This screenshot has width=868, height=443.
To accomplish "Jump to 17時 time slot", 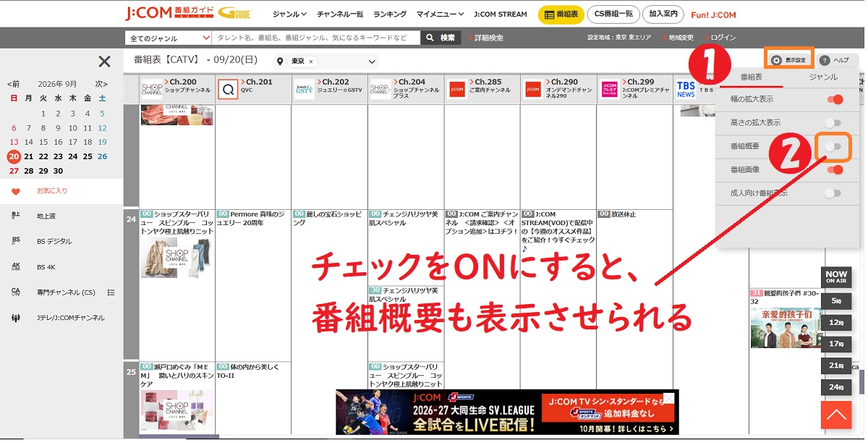I will click(836, 344).
